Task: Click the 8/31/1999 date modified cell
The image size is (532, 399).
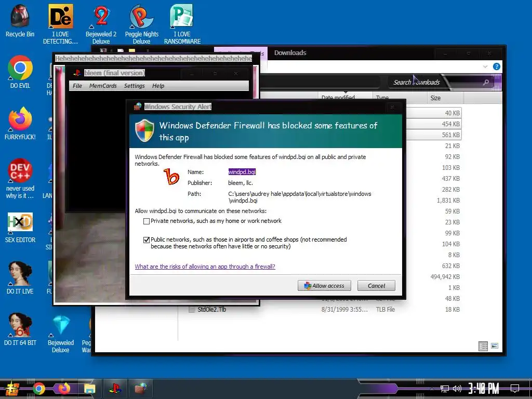Action: (x=344, y=310)
